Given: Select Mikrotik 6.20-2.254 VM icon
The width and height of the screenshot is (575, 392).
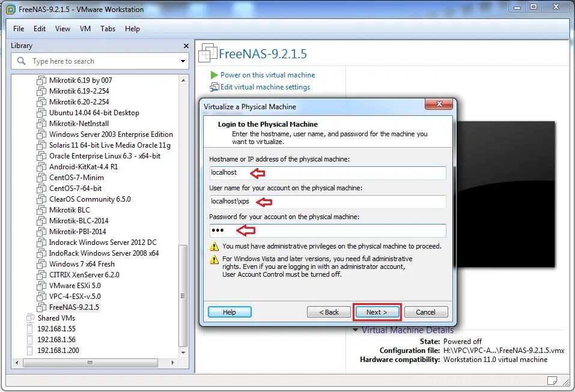Looking at the screenshot, I should (41, 102).
